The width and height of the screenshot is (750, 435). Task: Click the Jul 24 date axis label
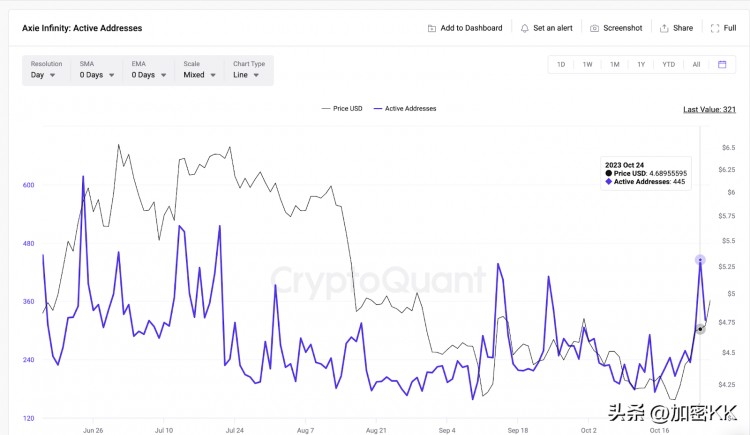click(234, 430)
